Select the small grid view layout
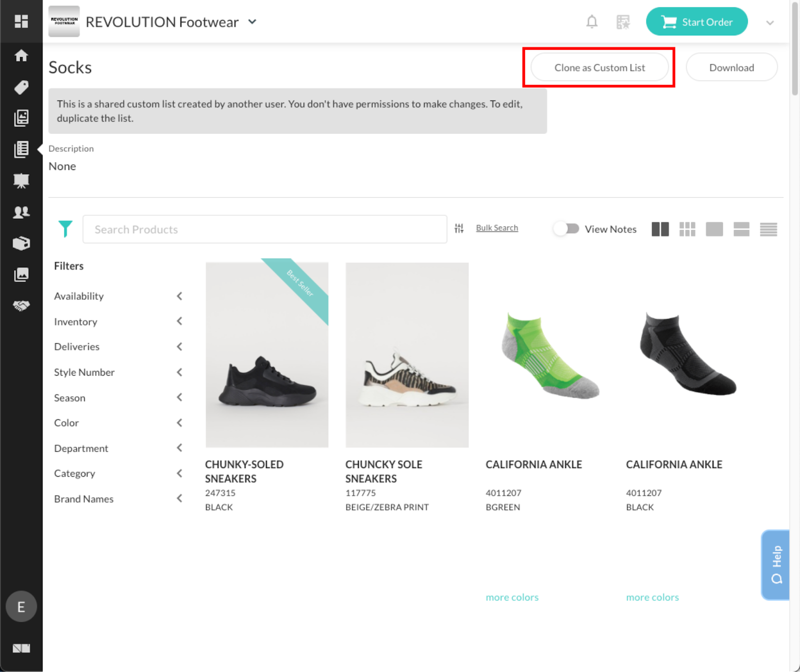 click(687, 229)
